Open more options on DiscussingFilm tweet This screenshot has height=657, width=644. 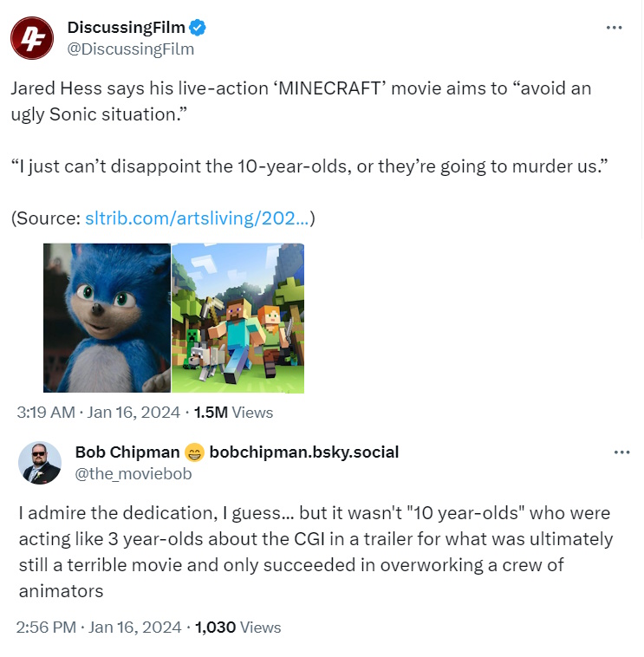point(614,28)
